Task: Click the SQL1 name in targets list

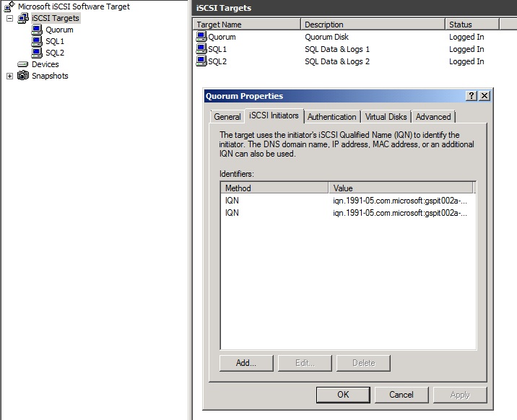Action: click(217, 49)
